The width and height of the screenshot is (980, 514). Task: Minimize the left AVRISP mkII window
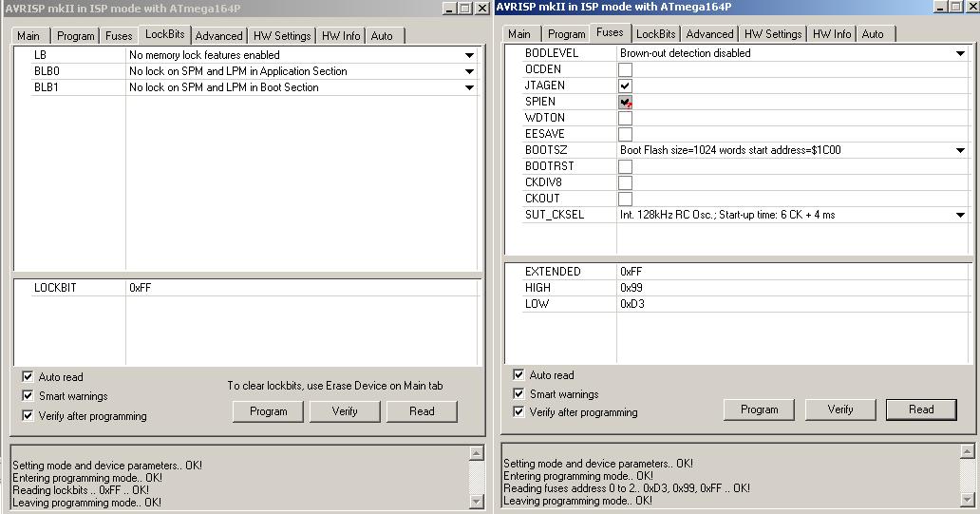449,9
